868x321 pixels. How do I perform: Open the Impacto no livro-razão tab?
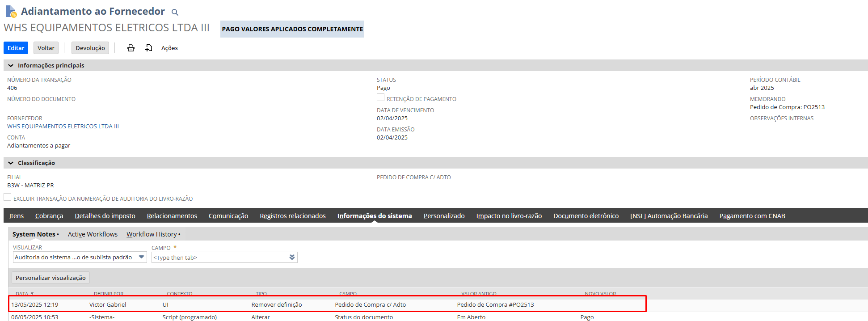pyautogui.click(x=509, y=216)
